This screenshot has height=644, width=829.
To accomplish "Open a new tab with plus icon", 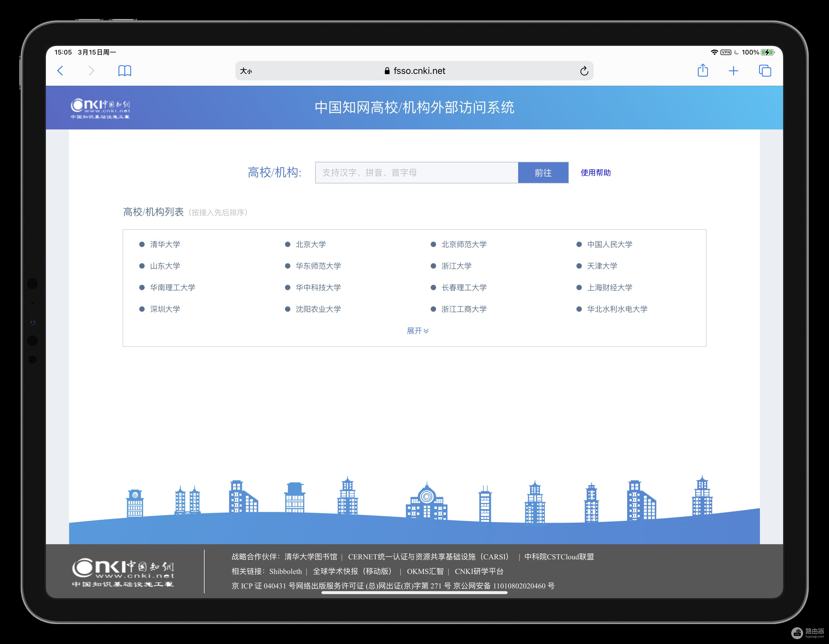I will (x=733, y=71).
